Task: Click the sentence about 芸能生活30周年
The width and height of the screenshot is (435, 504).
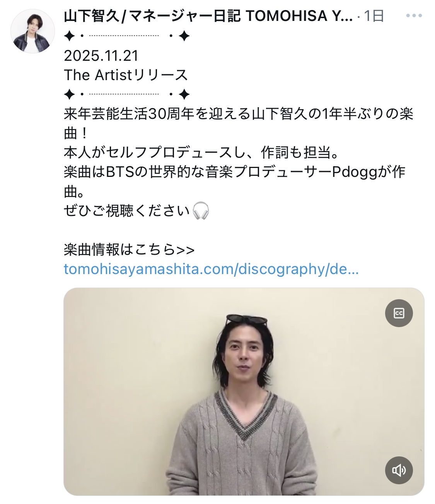Action: coord(239,123)
